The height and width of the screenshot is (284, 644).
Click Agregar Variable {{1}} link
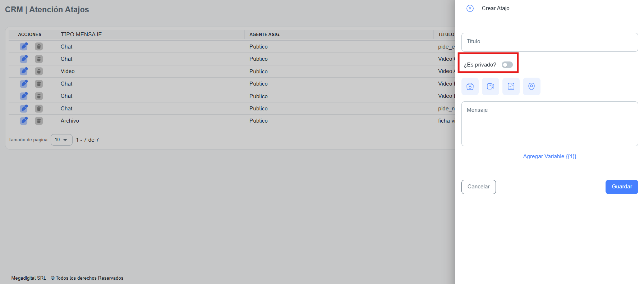coord(549,156)
